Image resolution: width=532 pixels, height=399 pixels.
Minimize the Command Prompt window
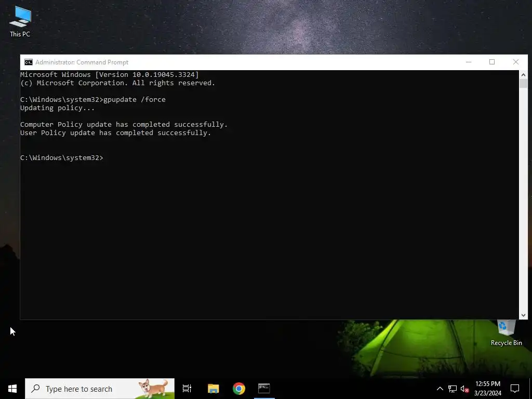point(469,62)
